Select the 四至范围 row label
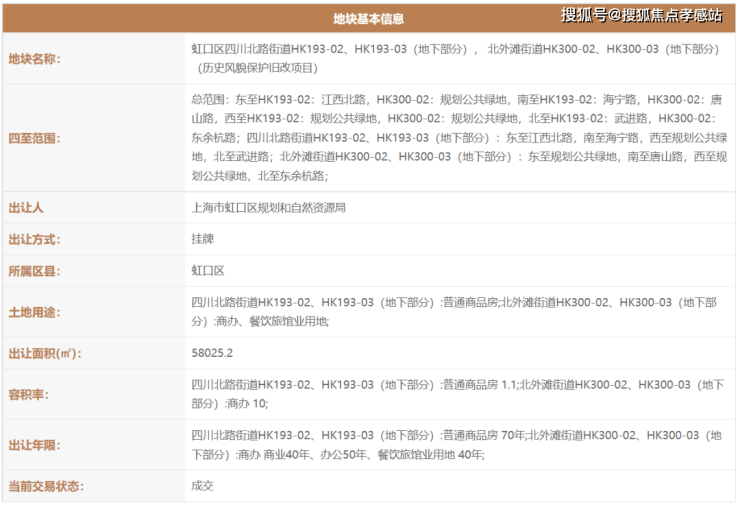The height and width of the screenshot is (505, 740). (35, 138)
